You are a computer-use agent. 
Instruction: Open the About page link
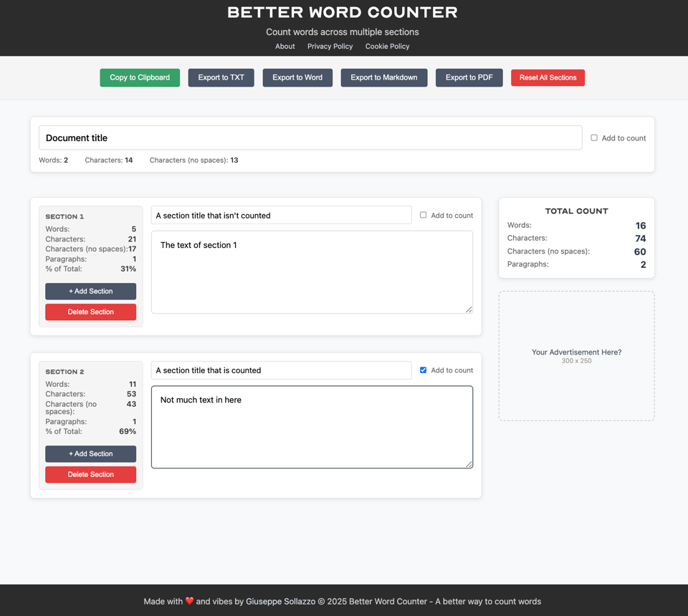(x=285, y=46)
